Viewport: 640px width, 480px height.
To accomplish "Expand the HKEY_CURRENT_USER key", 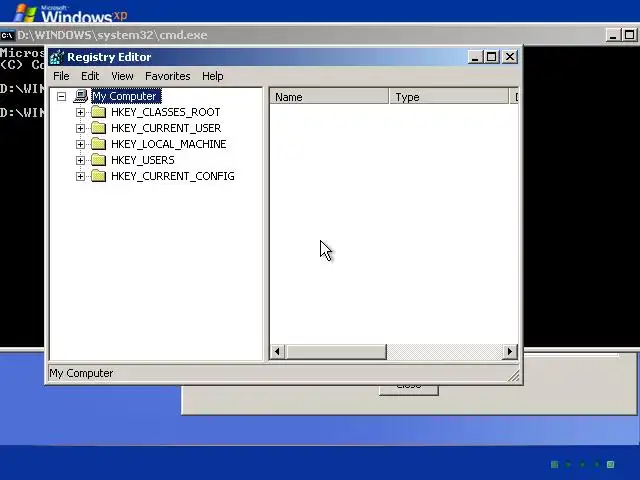I will [80, 128].
